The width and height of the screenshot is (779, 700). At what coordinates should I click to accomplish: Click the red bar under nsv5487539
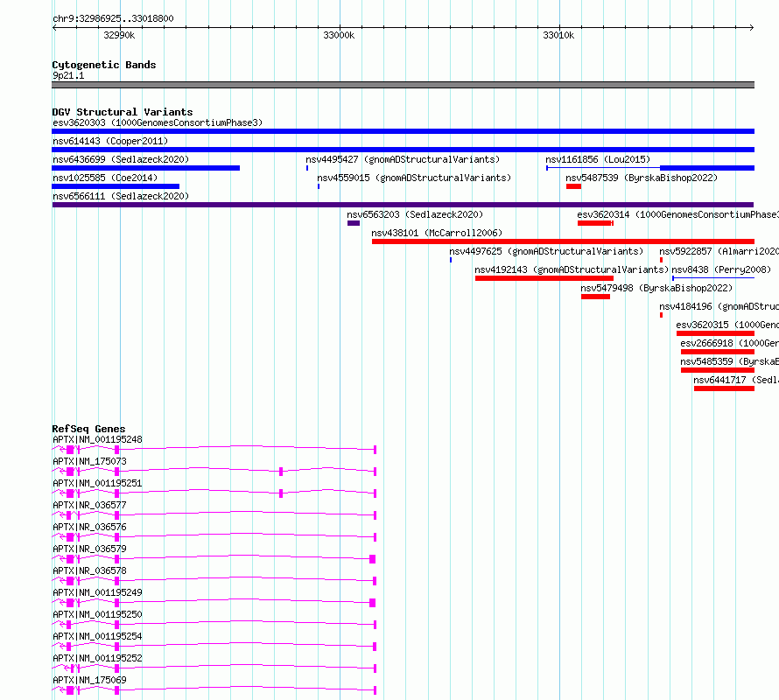tap(573, 186)
